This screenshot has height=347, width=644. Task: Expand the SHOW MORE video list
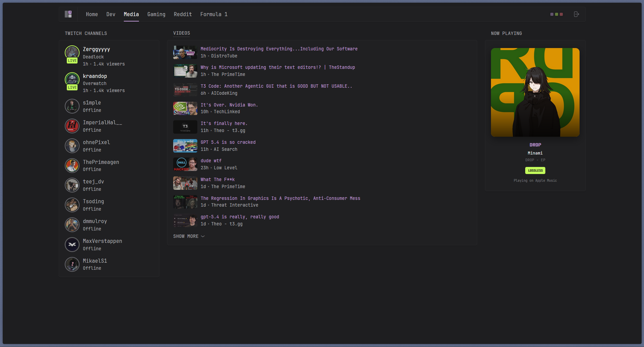[x=189, y=236]
